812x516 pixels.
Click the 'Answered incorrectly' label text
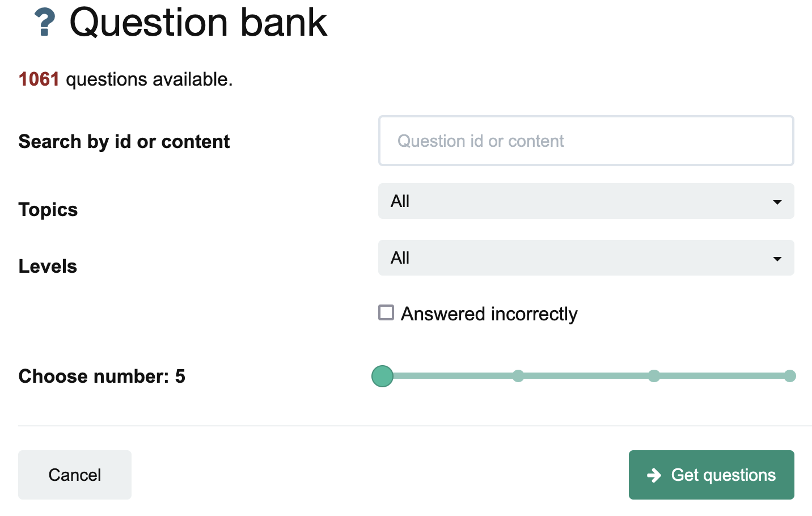(x=489, y=314)
